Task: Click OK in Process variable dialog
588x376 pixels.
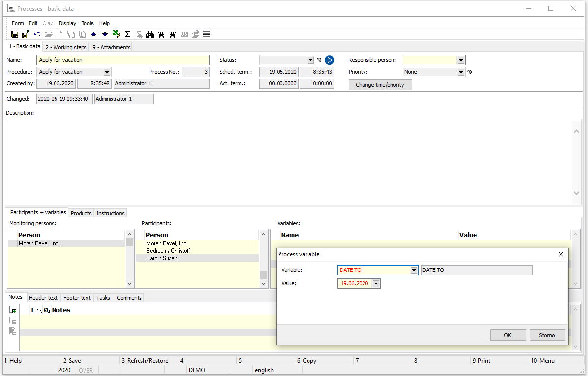Action: tap(507, 335)
